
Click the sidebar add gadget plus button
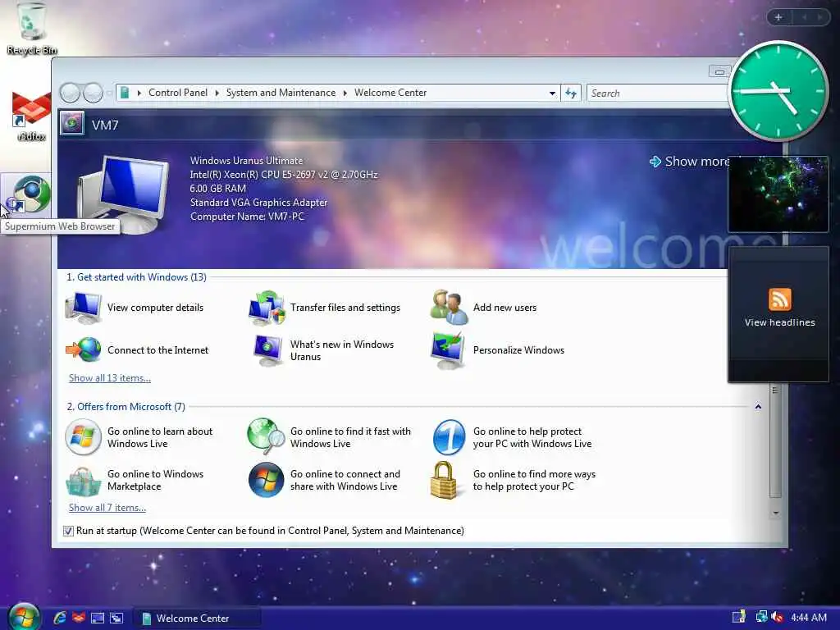click(x=778, y=18)
